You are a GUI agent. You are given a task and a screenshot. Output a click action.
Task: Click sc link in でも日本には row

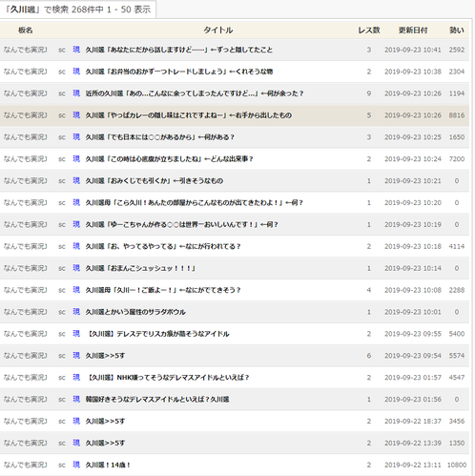(62, 137)
